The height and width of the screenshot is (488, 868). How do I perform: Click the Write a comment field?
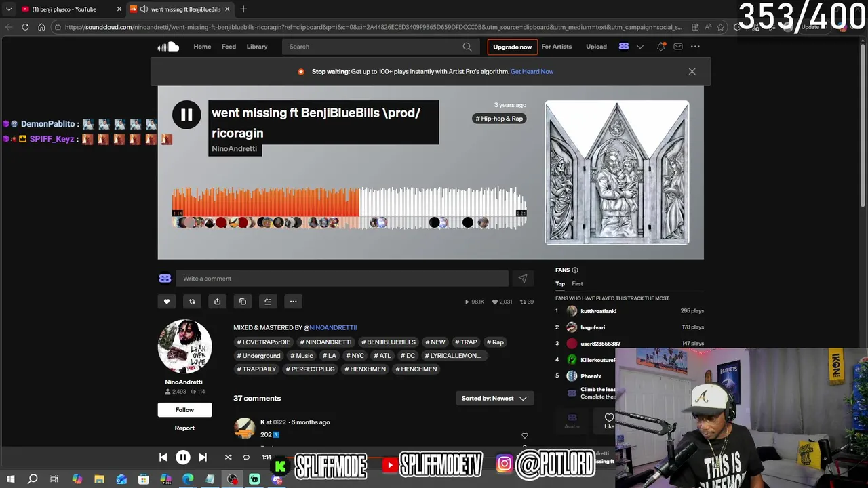point(342,279)
